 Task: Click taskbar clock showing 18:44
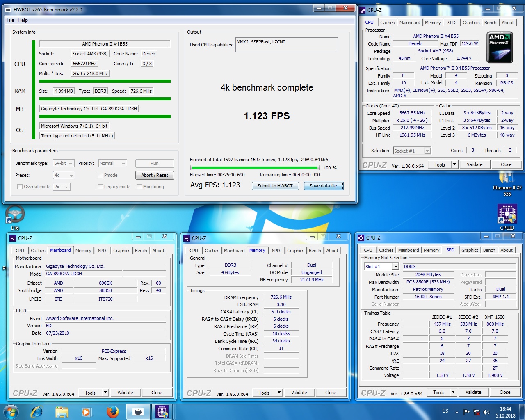(x=505, y=412)
